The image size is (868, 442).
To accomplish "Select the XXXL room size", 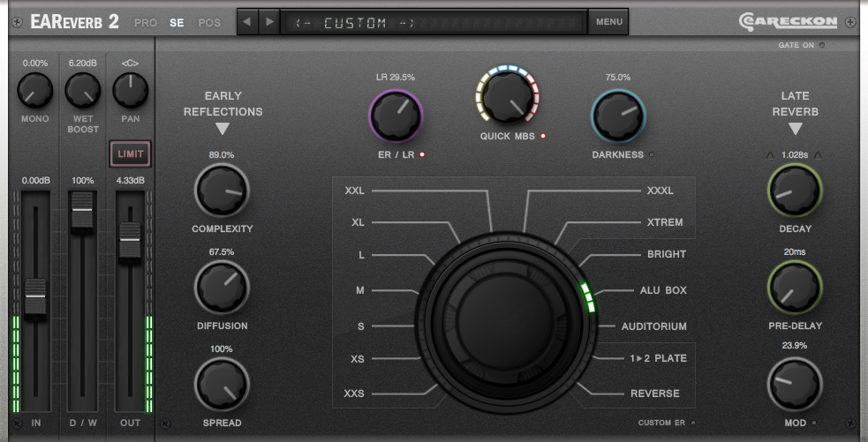I will tap(660, 191).
